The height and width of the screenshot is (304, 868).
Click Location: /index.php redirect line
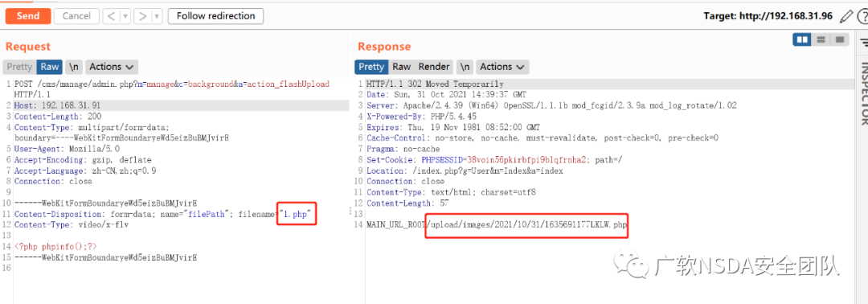465,170
